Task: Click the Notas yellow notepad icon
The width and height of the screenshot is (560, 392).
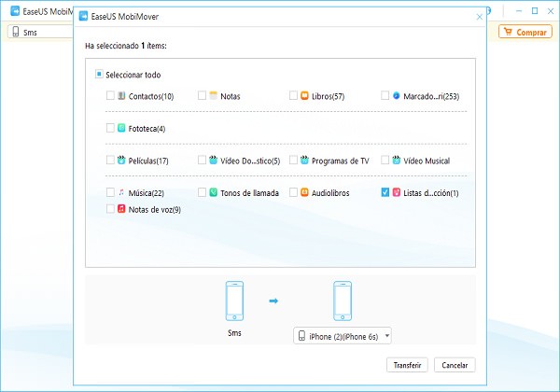Action: (x=213, y=95)
